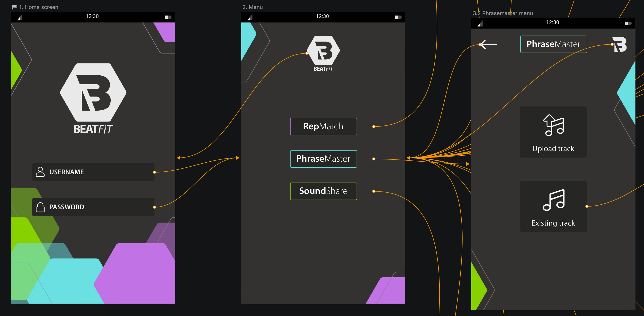The height and width of the screenshot is (316, 644).
Task: Click the flag icon next to Home screen label
Action: (15, 7)
